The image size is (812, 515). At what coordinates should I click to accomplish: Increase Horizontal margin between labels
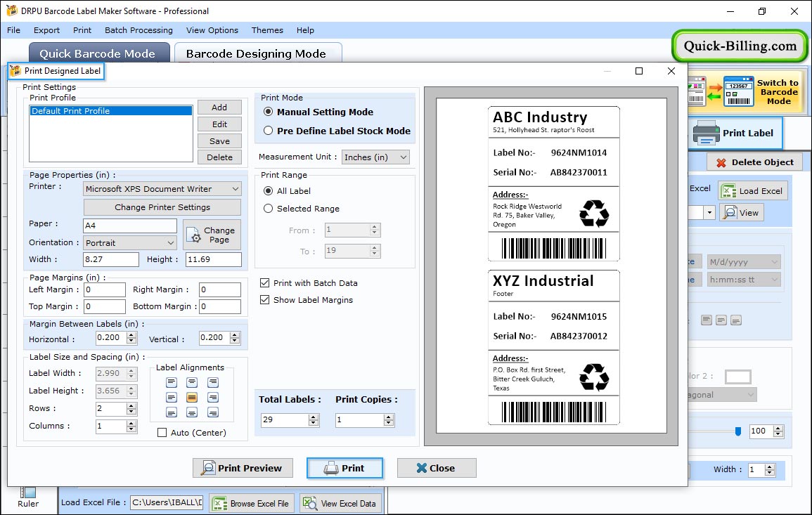coord(131,335)
